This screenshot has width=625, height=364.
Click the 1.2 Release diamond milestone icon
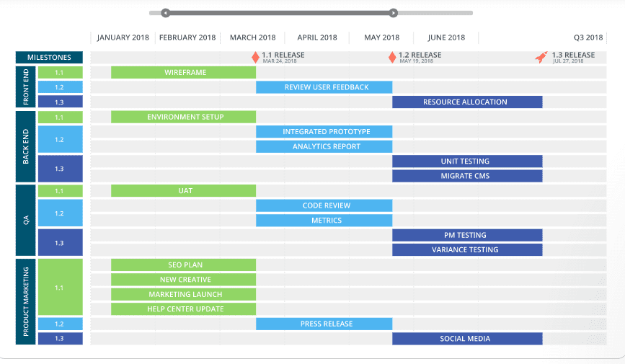pos(392,58)
